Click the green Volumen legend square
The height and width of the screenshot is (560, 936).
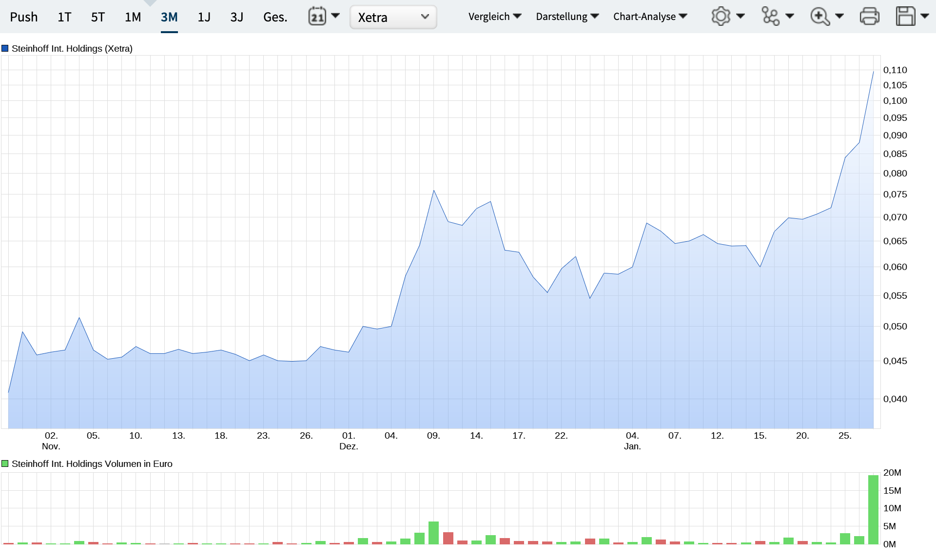[4, 463]
